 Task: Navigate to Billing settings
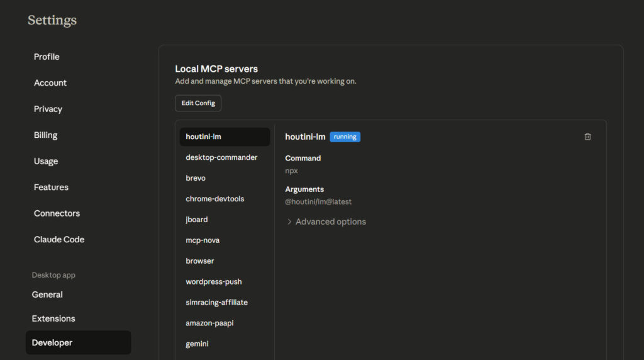click(45, 135)
